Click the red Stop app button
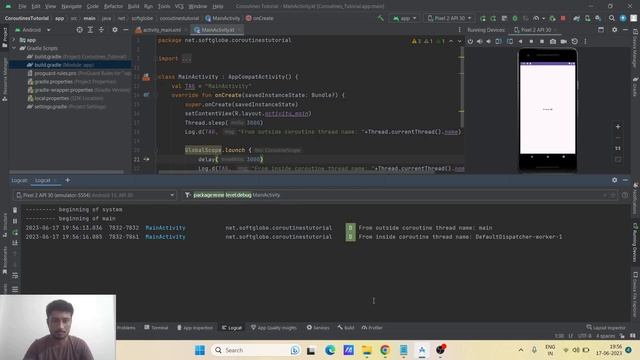The height and width of the screenshot is (360, 640). coord(563,18)
